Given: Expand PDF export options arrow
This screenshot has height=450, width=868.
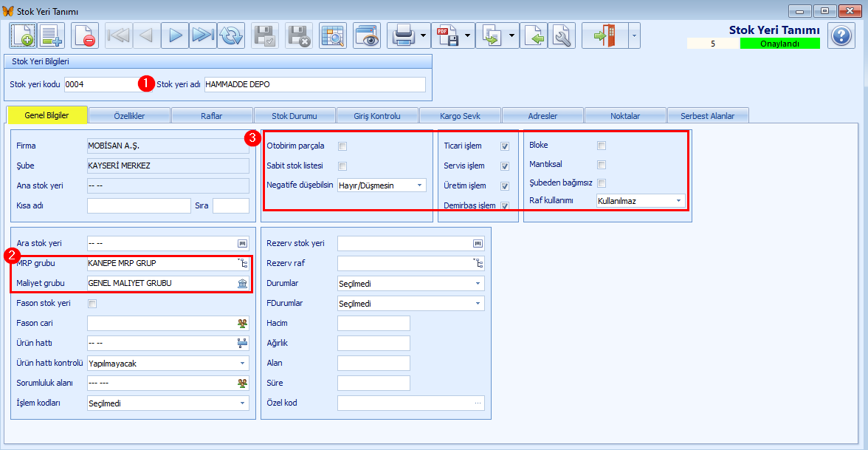Looking at the screenshot, I should tap(468, 36).
